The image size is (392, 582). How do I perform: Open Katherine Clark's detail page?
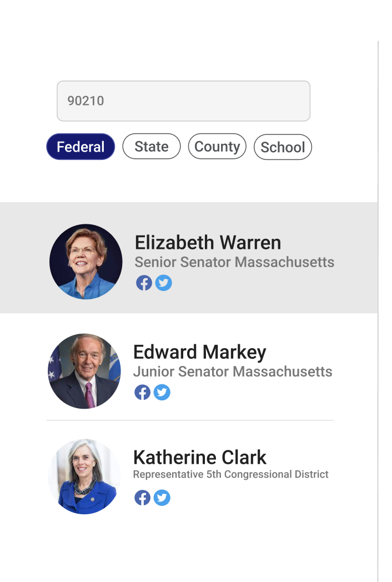[199, 458]
